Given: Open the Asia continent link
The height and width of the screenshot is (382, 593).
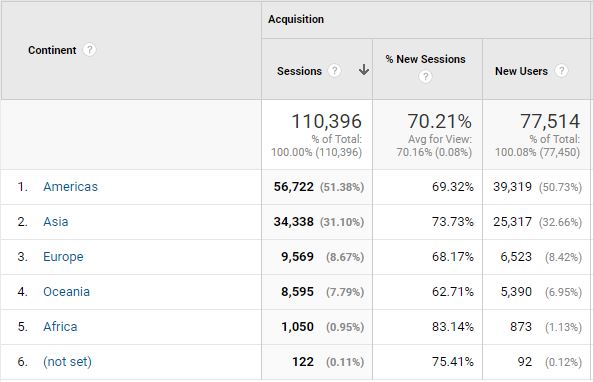Looking at the screenshot, I should (x=56, y=222).
